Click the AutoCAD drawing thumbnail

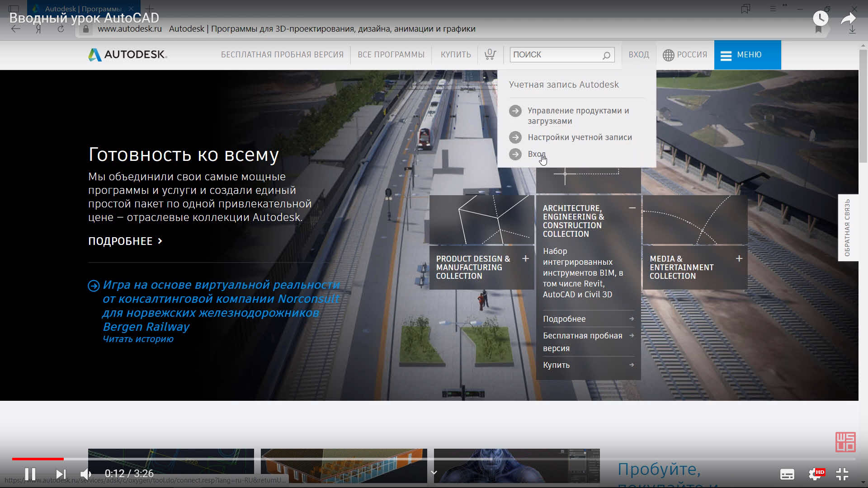(171, 465)
